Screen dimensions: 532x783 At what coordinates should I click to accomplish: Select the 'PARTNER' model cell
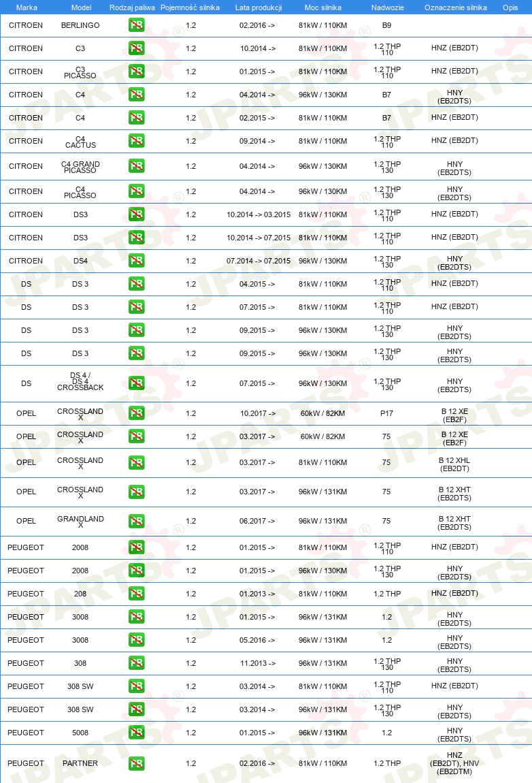(x=80, y=763)
